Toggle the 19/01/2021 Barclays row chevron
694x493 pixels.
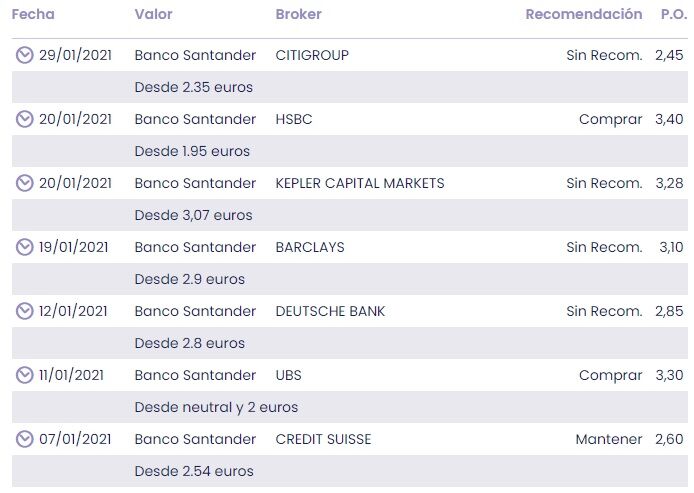[25, 247]
